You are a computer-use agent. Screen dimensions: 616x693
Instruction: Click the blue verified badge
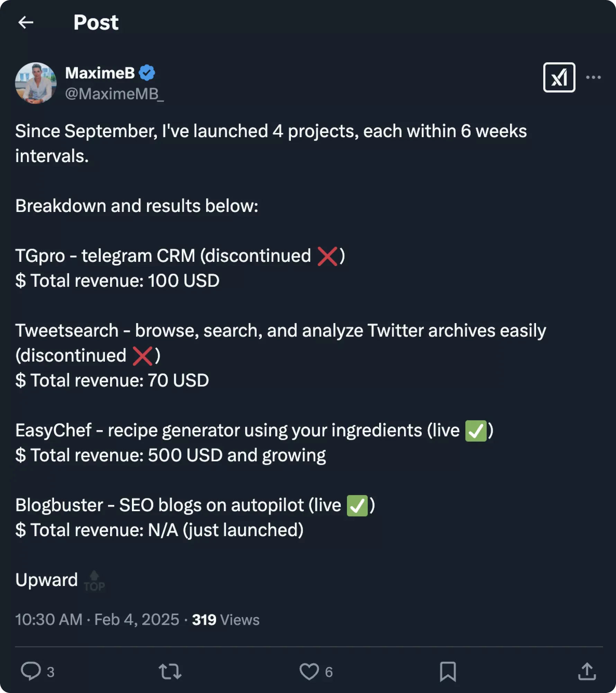tap(147, 73)
